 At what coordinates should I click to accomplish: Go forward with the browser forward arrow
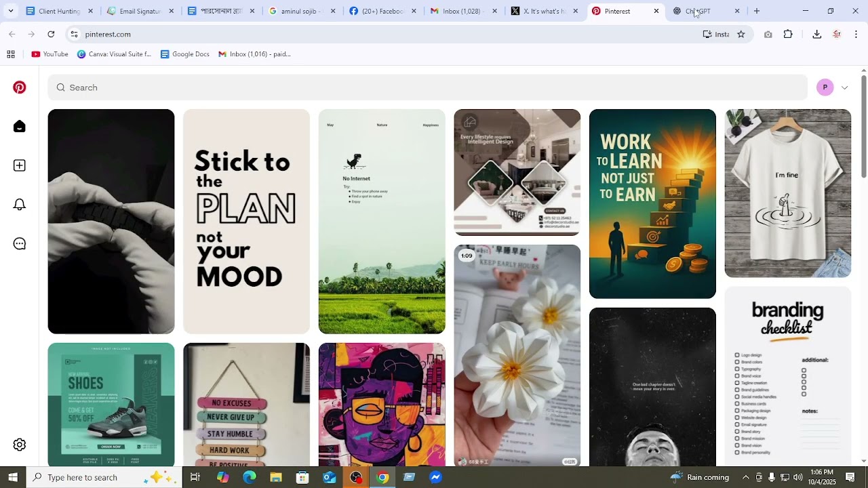click(31, 34)
